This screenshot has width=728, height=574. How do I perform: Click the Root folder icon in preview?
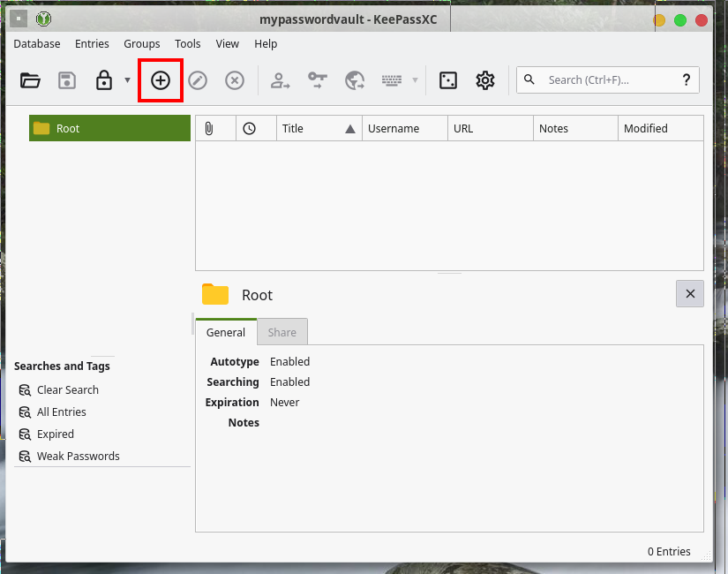tap(215, 294)
